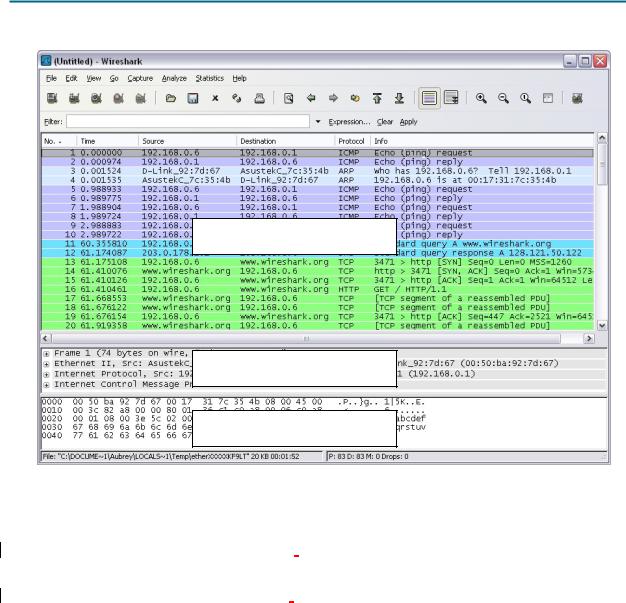Sort by the No. column header
The height and width of the screenshot is (603, 626).
pyautogui.click(x=59, y=141)
